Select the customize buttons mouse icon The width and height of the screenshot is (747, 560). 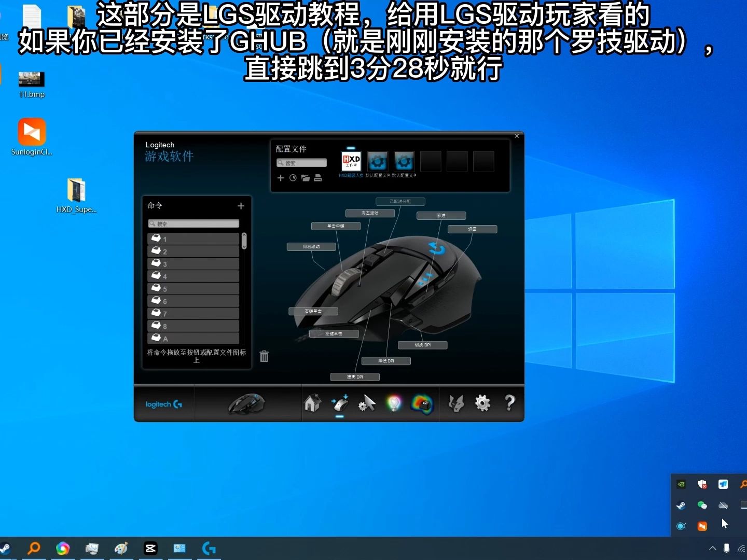pyautogui.click(x=340, y=403)
